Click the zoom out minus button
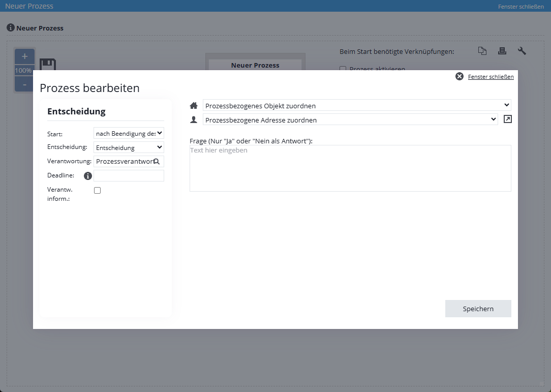 24,84
